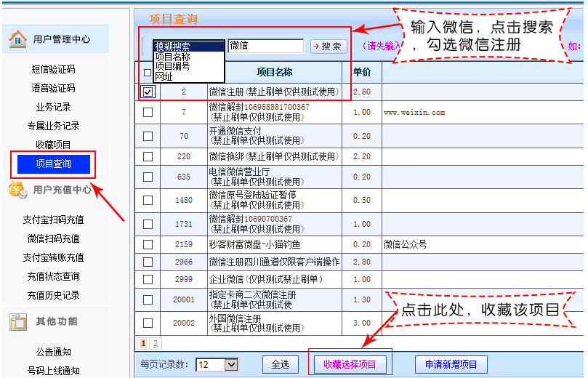Uncheck the 微信注册 project row checkbox
The width and height of the screenshot is (588, 378).
point(148,92)
